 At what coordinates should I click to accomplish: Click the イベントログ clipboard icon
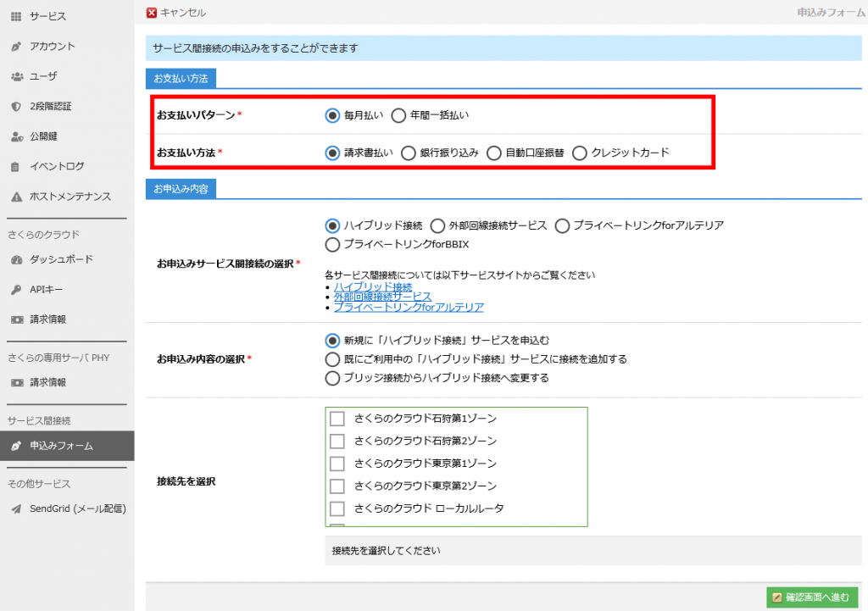pos(15,167)
